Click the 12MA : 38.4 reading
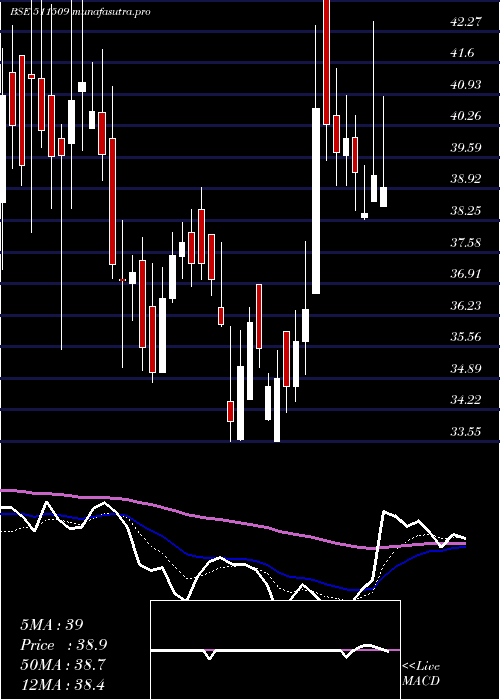Screen dimensions: 500x700 pyautogui.click(x=63, y=684)
